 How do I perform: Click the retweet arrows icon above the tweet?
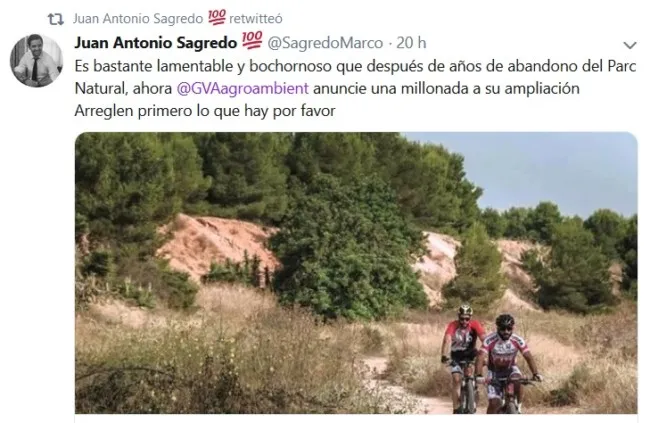[56, 19]
